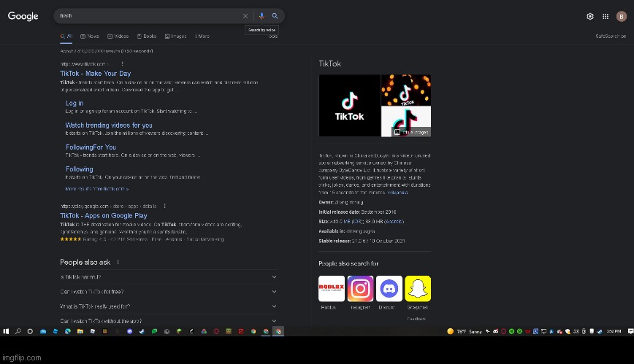
Task: Switch to the Images tab
Action: [x=175, y=36]
